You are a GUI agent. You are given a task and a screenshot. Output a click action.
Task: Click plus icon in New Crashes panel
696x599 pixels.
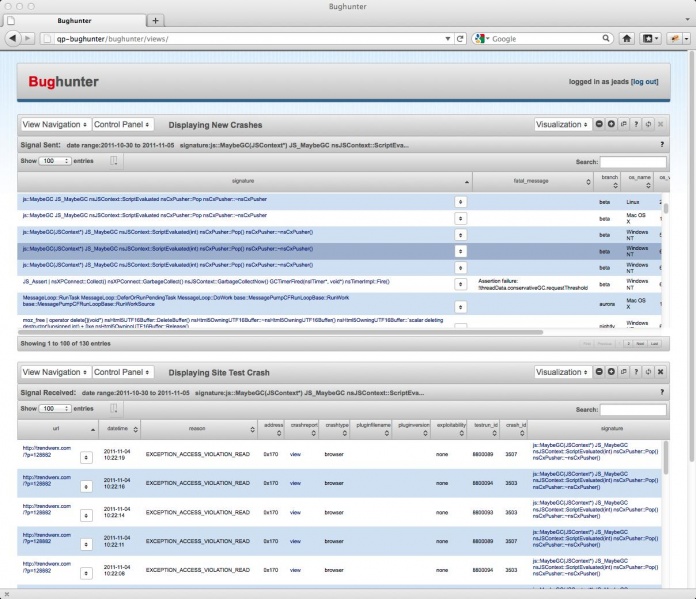click(611, 124)
